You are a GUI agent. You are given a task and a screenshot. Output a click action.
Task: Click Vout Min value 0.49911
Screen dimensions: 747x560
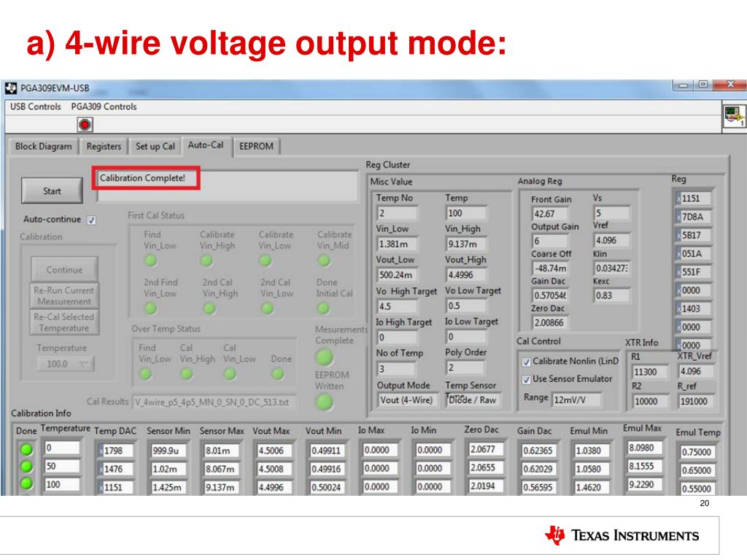pyautogui.click(x=327, y=451)
